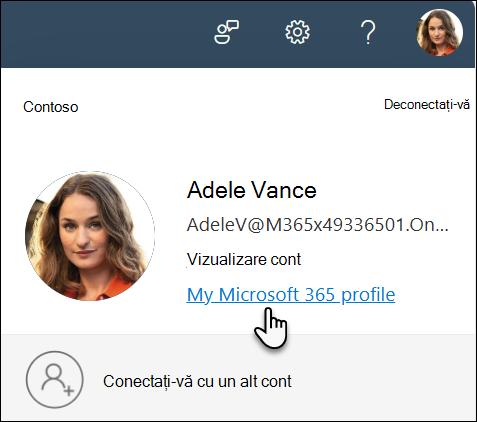Screen dimensions: 477x422
Task: Open Settings gear icon
Action: [x=297, y=32]
